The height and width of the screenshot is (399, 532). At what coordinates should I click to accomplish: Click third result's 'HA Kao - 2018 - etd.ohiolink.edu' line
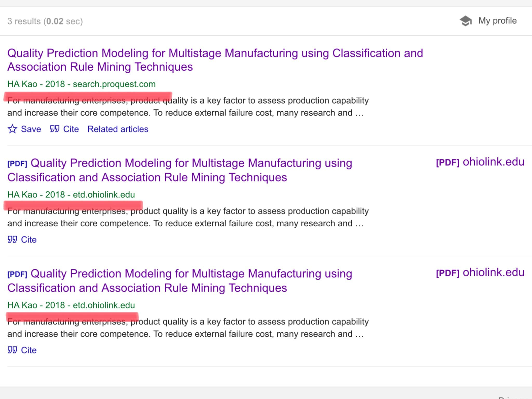point(71,305)
